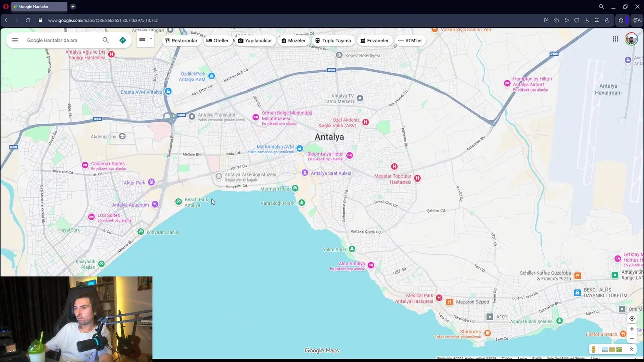
Task: Select the Toplu Taşıma category chip
Action: coord(333,41)
